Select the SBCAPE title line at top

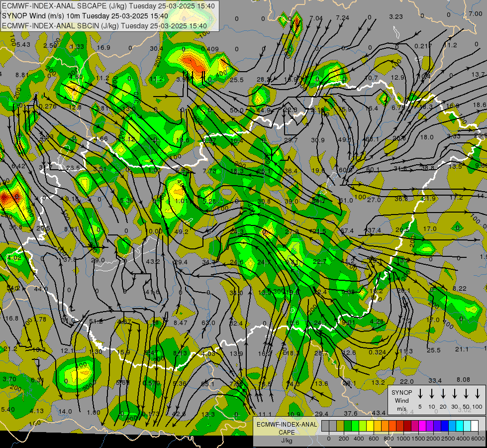pos(108,6)
